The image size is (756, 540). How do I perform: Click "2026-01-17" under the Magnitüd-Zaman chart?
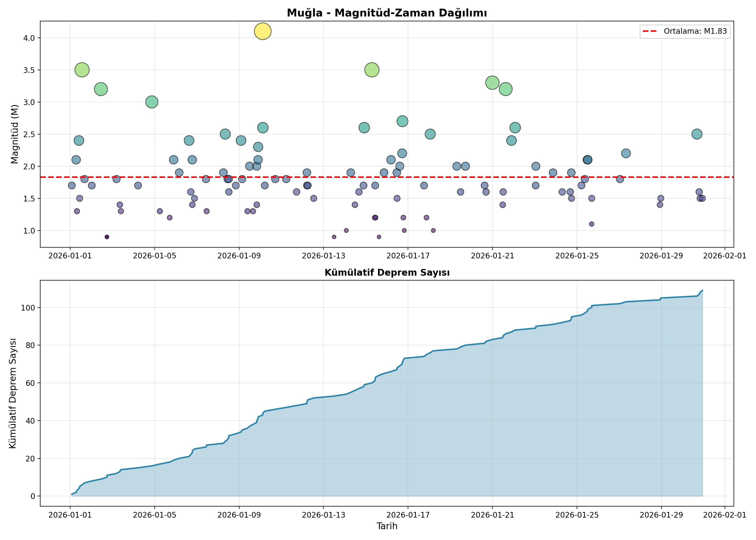coord(408,256)
